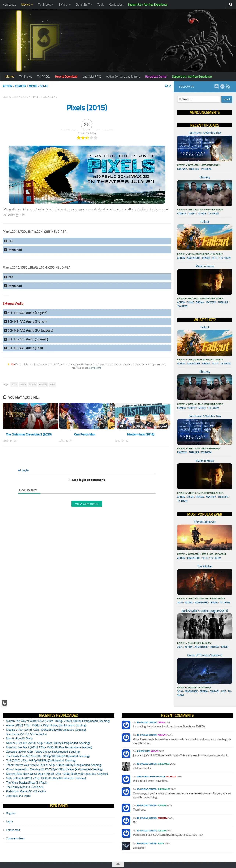Expand 6CH HE-AAC Audio (Spanish)

pos(87,339)
